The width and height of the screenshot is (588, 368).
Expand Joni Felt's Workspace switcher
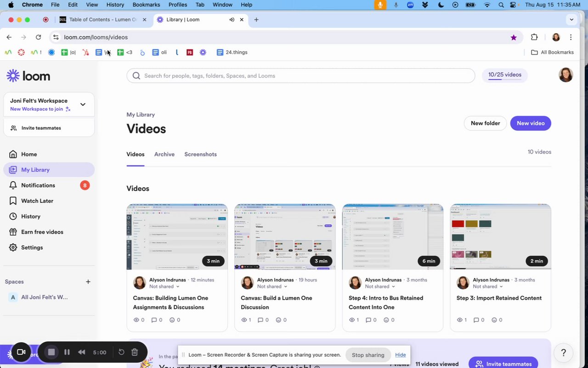tap(83, 104)
